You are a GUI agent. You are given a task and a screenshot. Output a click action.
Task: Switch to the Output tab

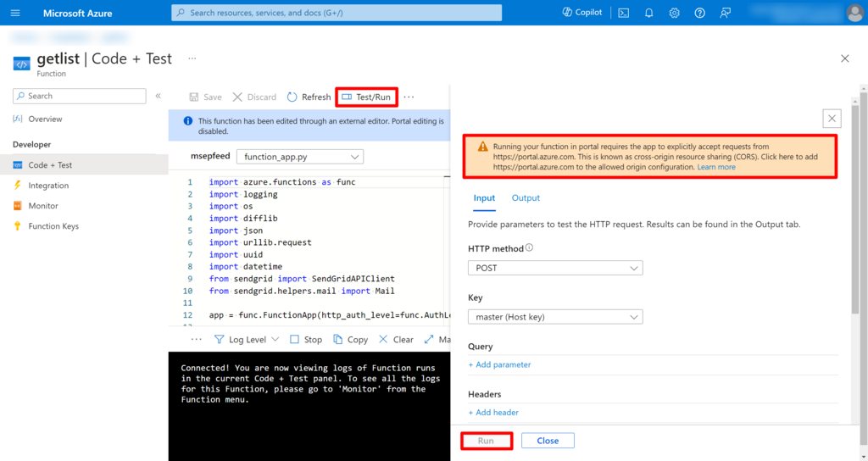coord(526,198)
